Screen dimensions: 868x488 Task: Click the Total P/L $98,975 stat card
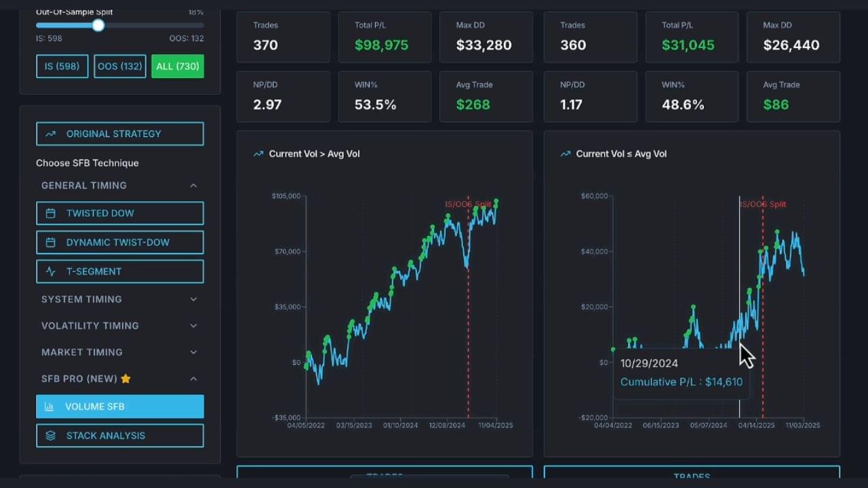[384, 37]
